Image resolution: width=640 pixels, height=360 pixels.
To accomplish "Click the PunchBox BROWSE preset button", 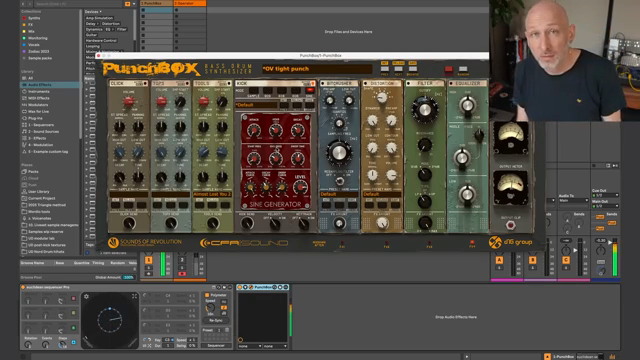I will pyautogui.click(x=413, y=69).
